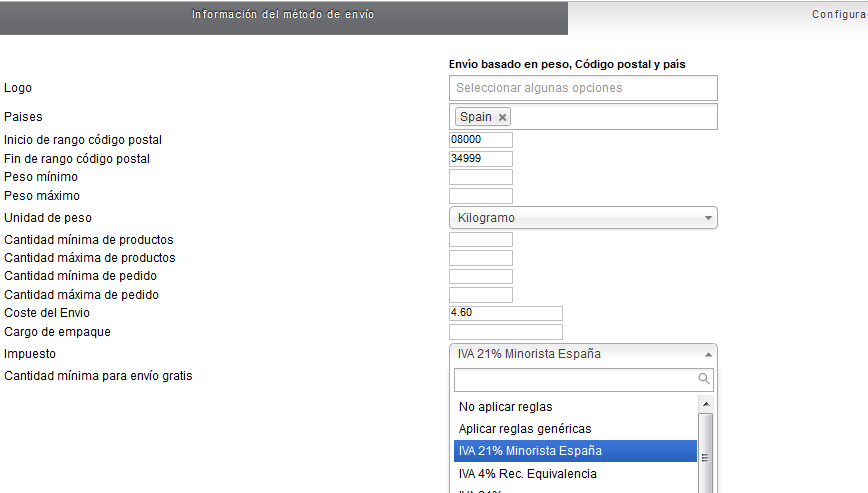Viewport: 868px width, 493px height.
Task: Open the Logo selection field
Action: coord(583,88)
